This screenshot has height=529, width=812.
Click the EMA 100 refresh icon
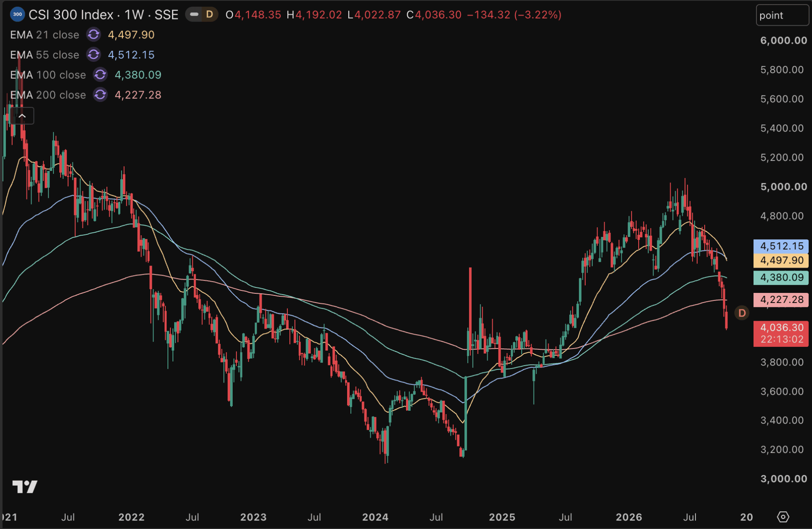(x=100, y=74)
